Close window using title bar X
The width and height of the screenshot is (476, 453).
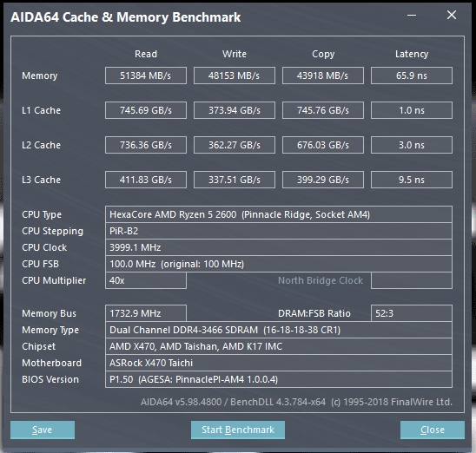[x=452, y=15]
